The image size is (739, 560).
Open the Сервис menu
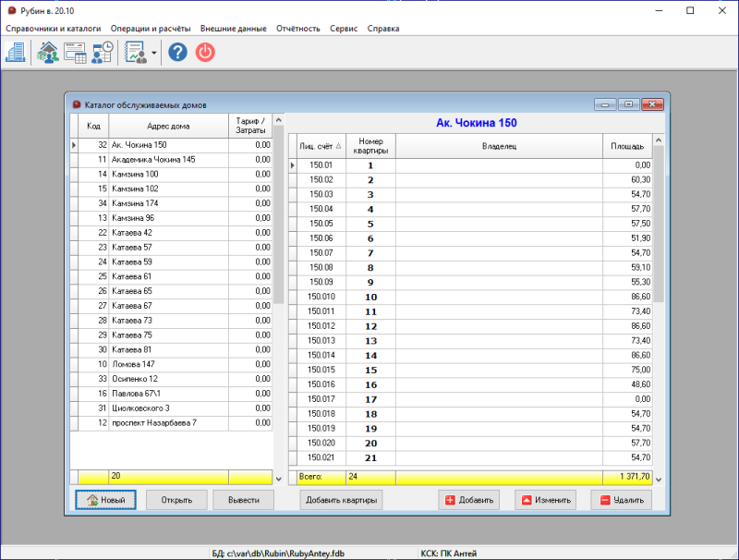point(344,29)
